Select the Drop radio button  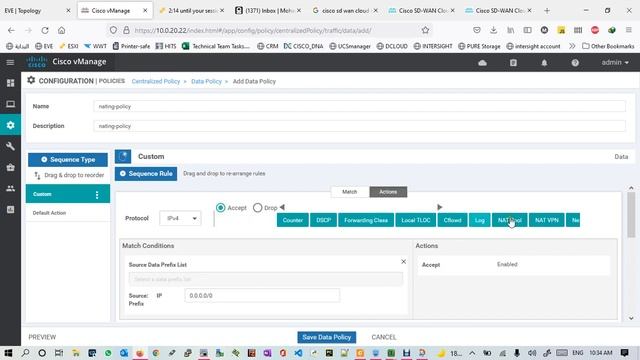pos(258,208)
